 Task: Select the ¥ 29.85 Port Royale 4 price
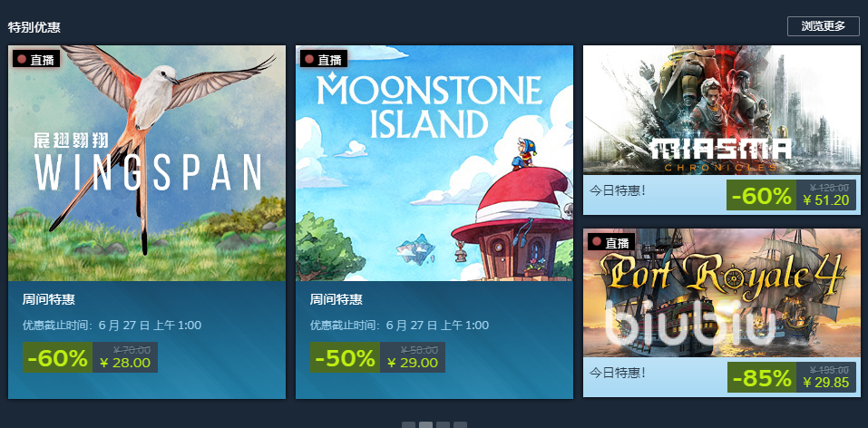tap(826, 383)
